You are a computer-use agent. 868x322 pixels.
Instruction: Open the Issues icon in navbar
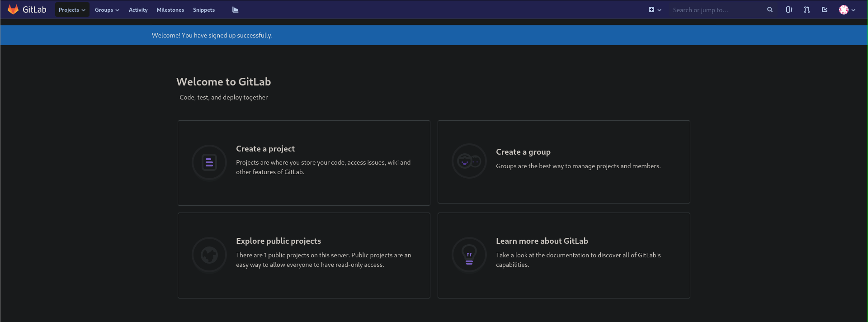pos(789,9)
